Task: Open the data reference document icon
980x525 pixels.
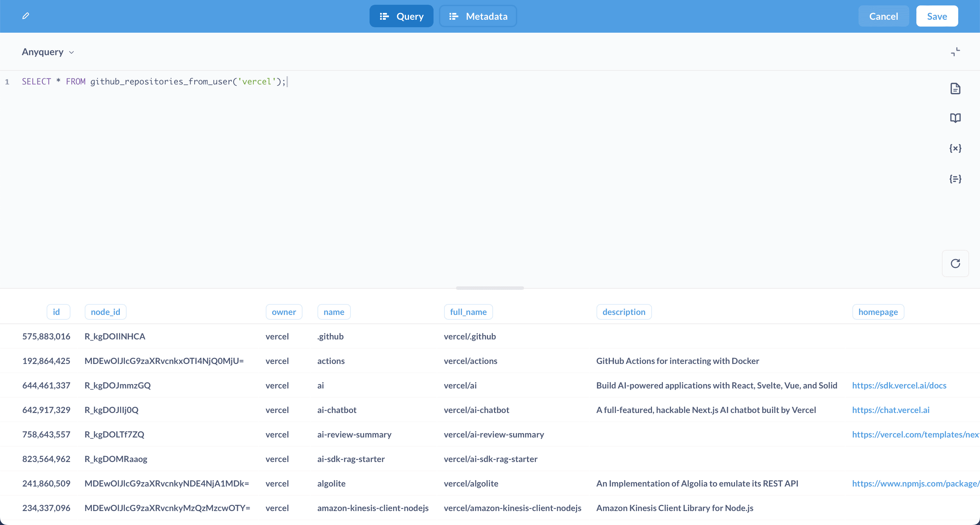Action: point(955,89)
